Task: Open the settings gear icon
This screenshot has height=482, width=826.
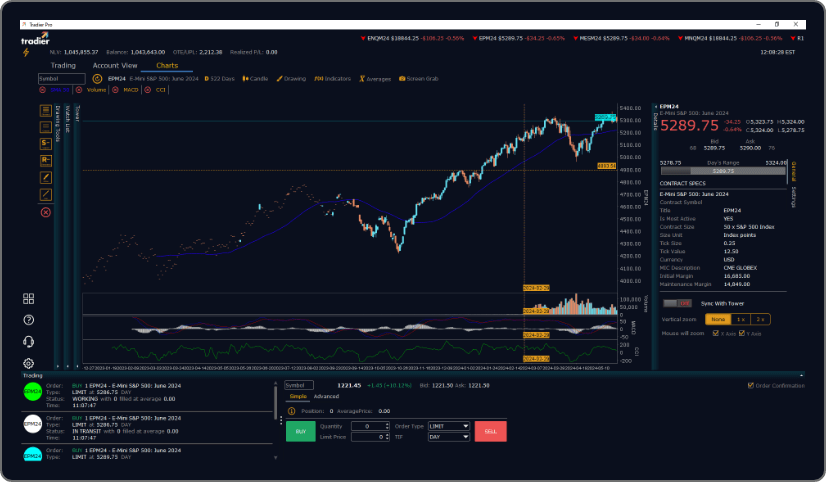Action: (28, 363)
